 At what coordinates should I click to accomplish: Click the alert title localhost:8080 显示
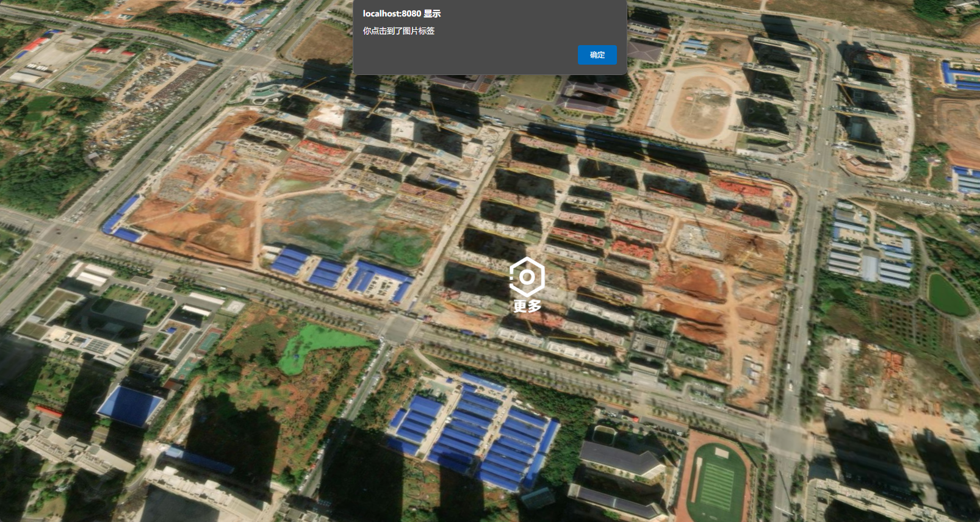(x=402, y=13)
